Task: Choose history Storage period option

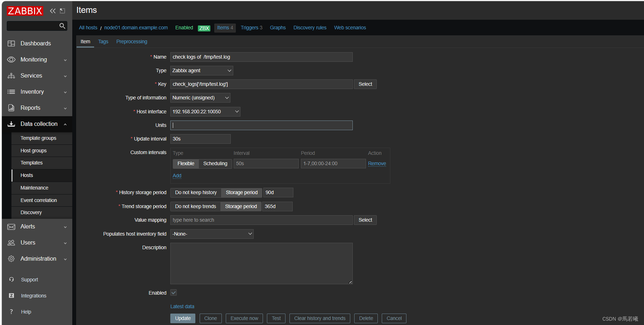Action: point(241,193)
